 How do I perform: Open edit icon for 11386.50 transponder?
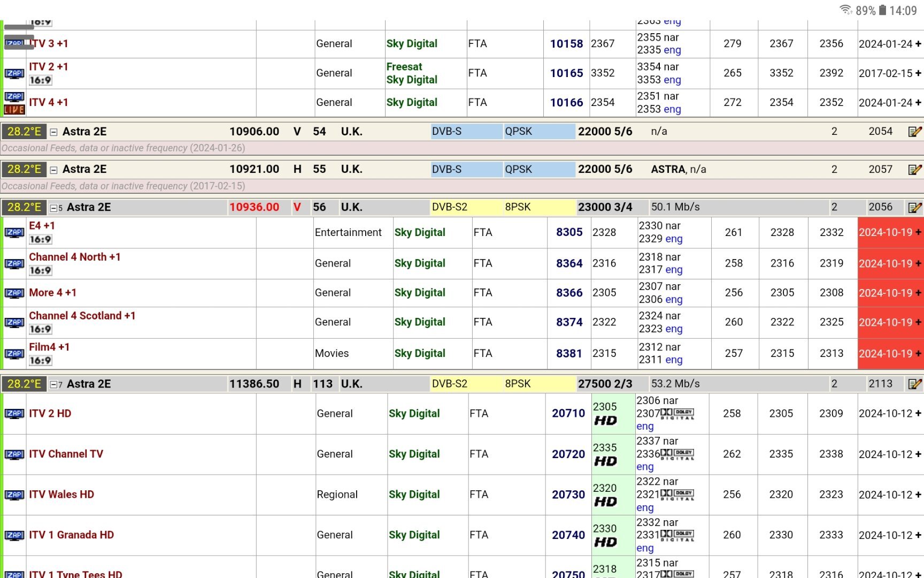pos(914,384)
